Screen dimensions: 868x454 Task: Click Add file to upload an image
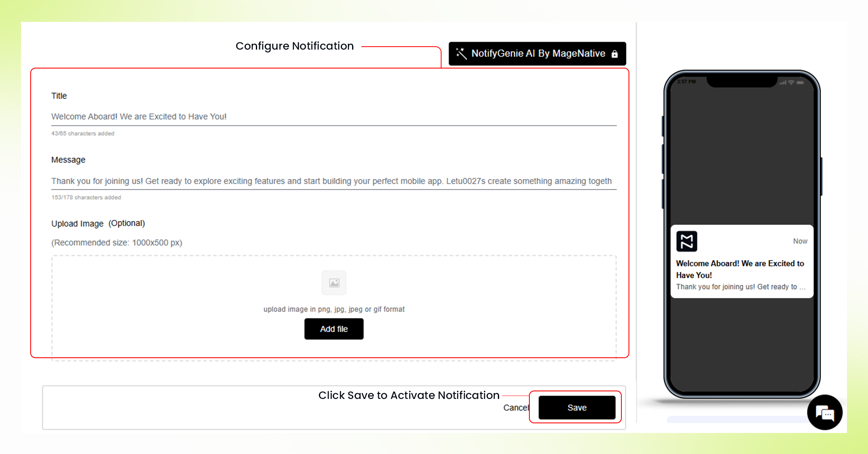click(x=334, y=329)
